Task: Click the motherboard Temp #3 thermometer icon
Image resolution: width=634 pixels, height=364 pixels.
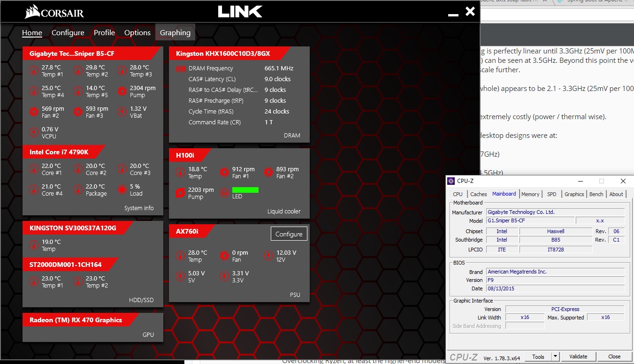Action: tap(122, 71)
